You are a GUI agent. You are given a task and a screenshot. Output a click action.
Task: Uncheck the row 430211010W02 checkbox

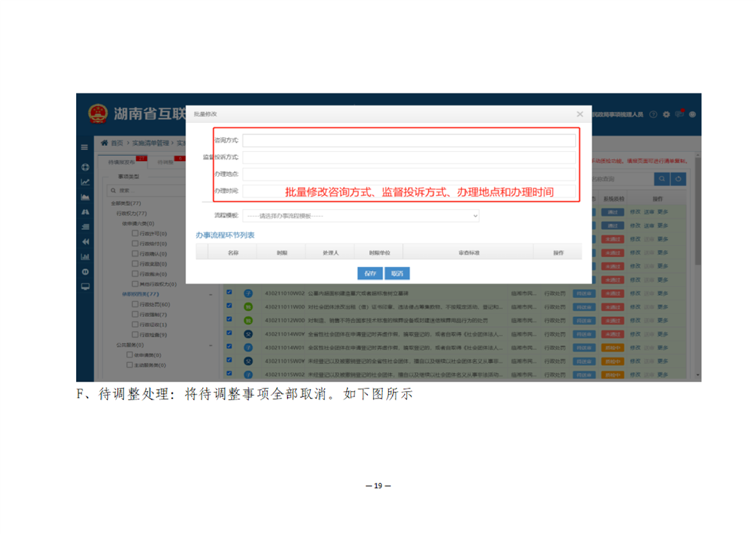pos(229,293)
